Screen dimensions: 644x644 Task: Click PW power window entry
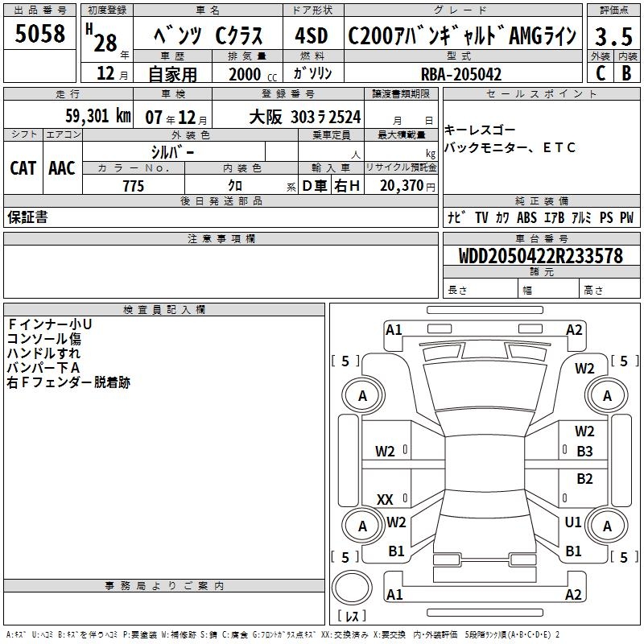(x=627, y=217)
